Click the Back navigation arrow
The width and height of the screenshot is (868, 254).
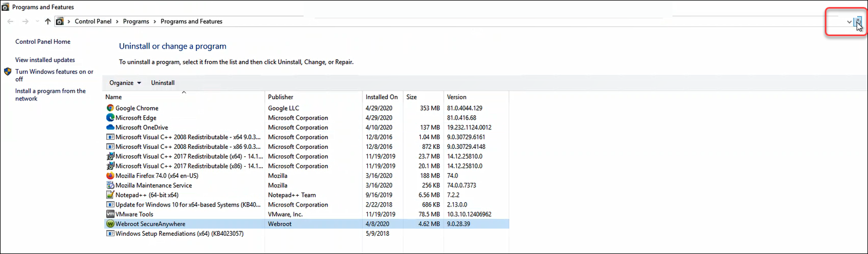click(10, 22)
